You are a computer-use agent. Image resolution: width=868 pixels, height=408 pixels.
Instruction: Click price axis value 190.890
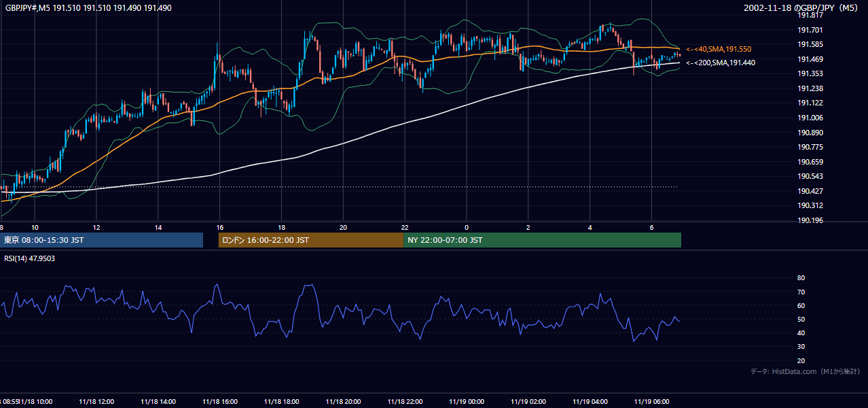(810, 133)
